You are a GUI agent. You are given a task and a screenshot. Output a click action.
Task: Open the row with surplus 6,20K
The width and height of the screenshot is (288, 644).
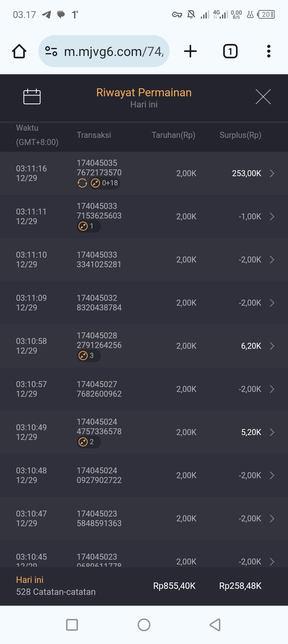coord(251,346)
